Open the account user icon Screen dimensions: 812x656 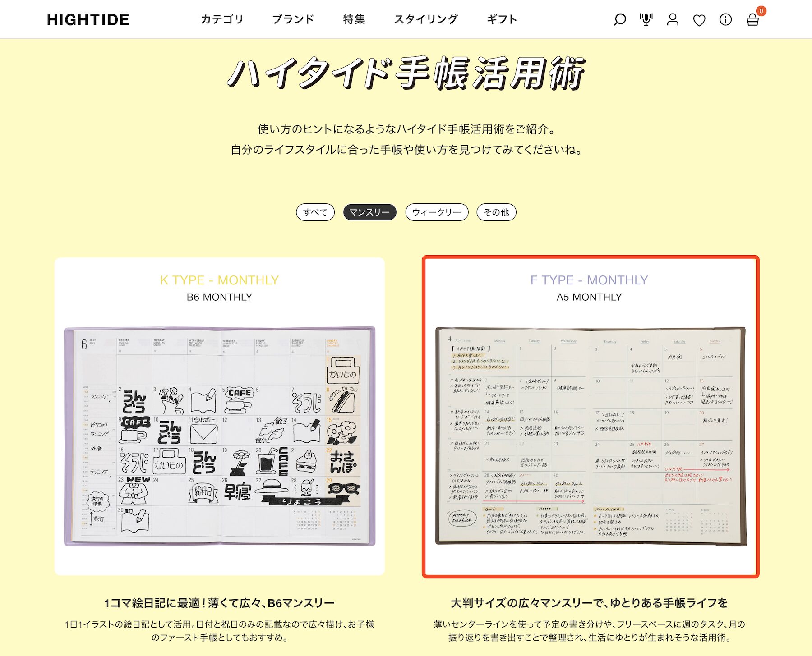coord(673,19)
